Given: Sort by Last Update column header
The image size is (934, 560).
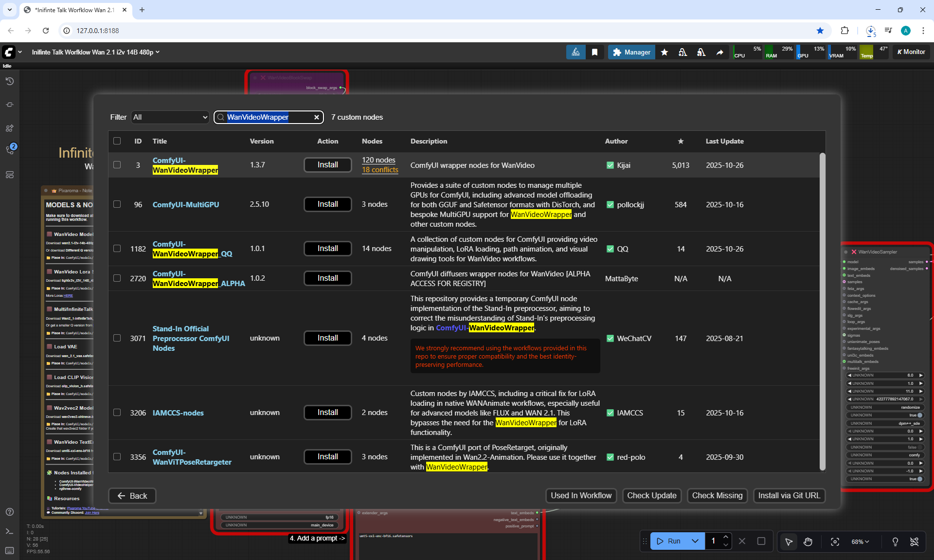Looking at the screenshot, I should pos(724,141).
